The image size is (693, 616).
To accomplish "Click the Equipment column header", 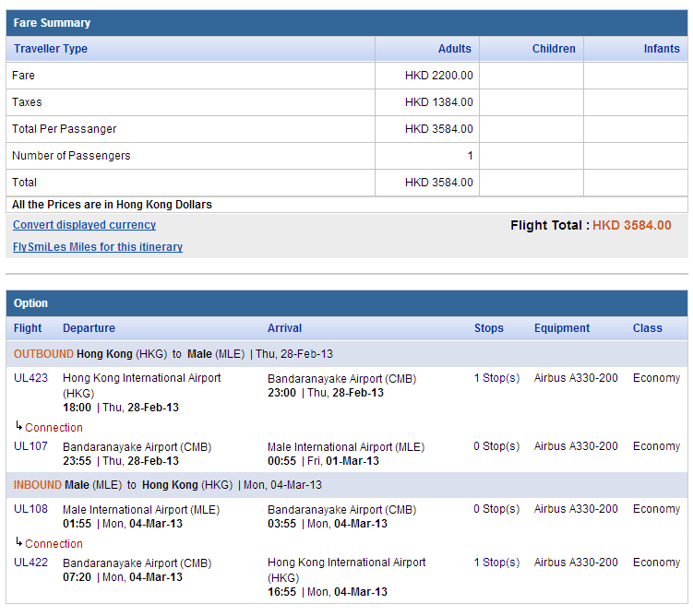I will pyautogui.click(x=561, y=328).
